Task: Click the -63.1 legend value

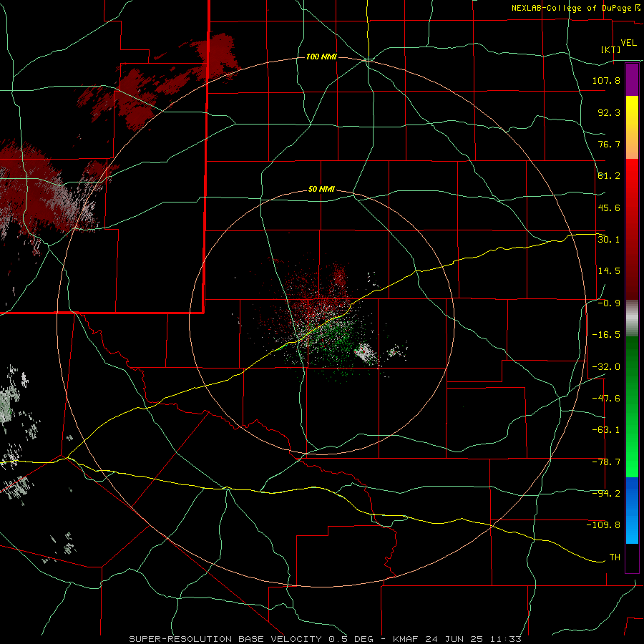Action: click(x=606, y=430)
